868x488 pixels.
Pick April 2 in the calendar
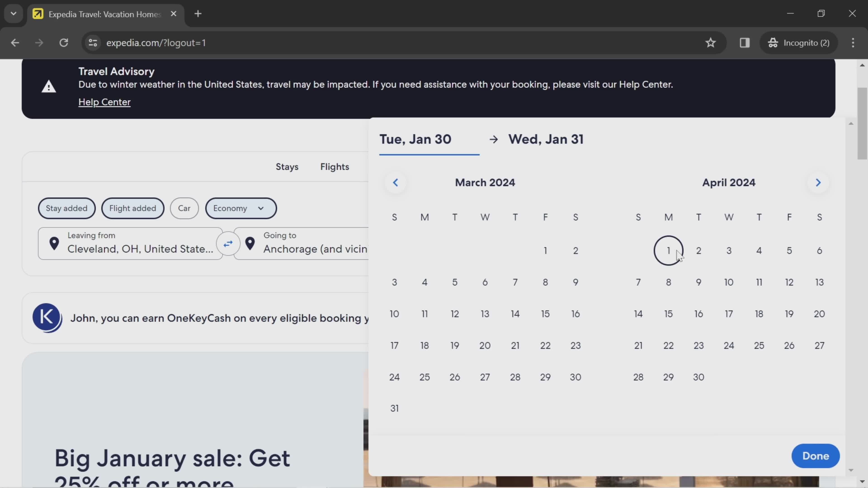point(699,251)
